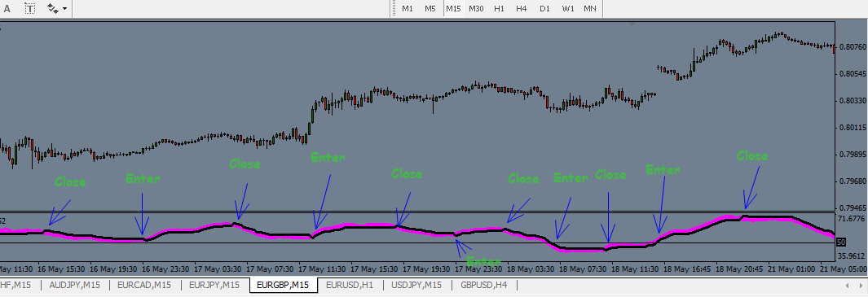This screenshot has height=297, width=868.
Task: Open the AUDJPY,M15 chart tab
Action: (x=75, y=285)
